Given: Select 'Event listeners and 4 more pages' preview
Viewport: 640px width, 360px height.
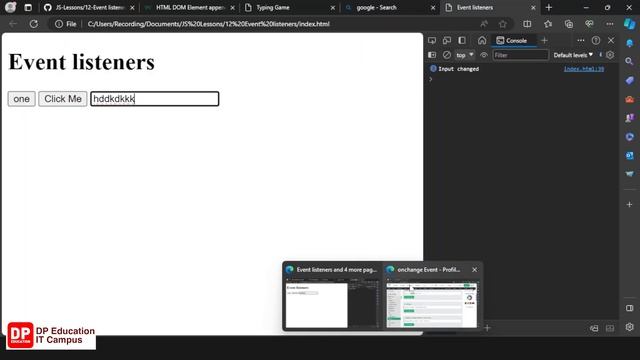Looking at the screenshot, I should coord(332,296).
